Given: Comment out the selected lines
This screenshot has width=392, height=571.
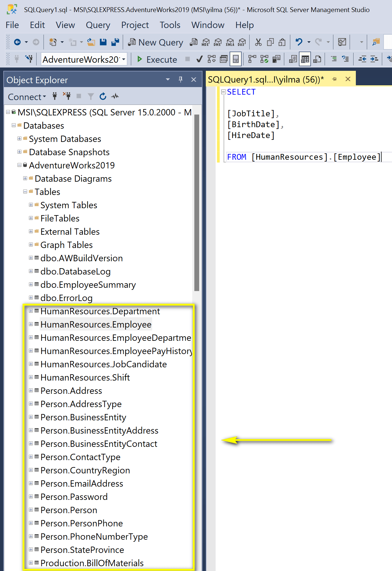Looking at the screenshot, I should tap(334, 59).
